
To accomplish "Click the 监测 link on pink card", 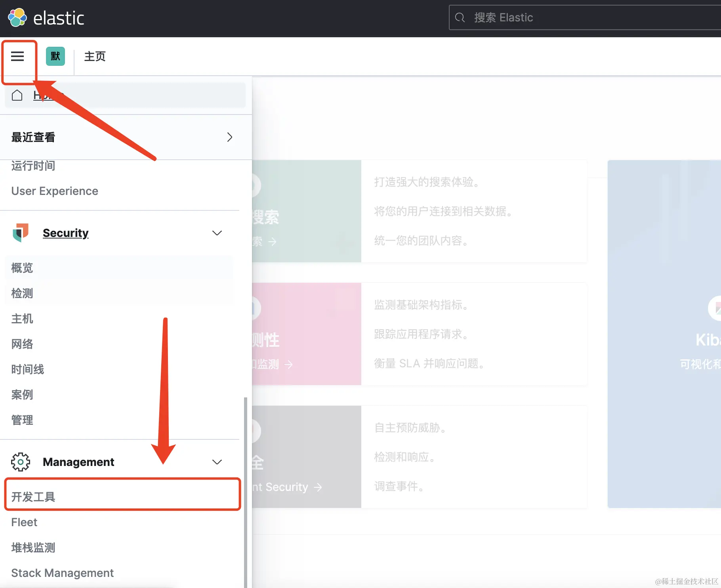I will 273,364.
